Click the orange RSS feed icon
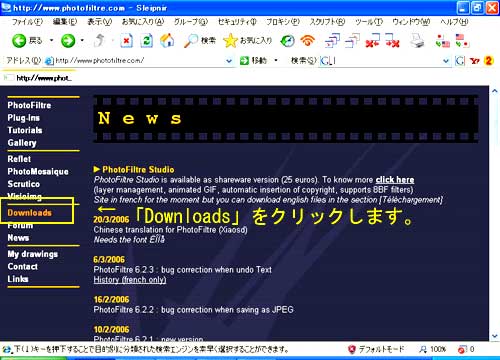500x360 pixels. pyautogui.click(x=307, y=41)
